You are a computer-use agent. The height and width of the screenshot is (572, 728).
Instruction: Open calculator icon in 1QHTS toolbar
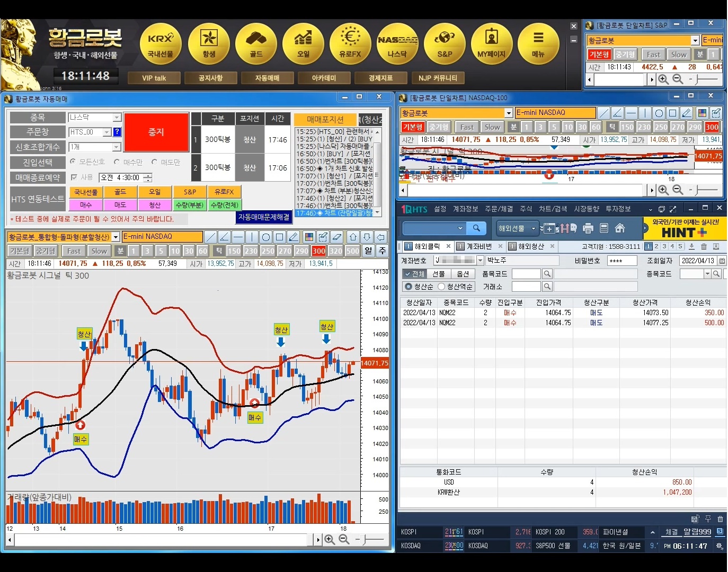(x=604, y=228)
